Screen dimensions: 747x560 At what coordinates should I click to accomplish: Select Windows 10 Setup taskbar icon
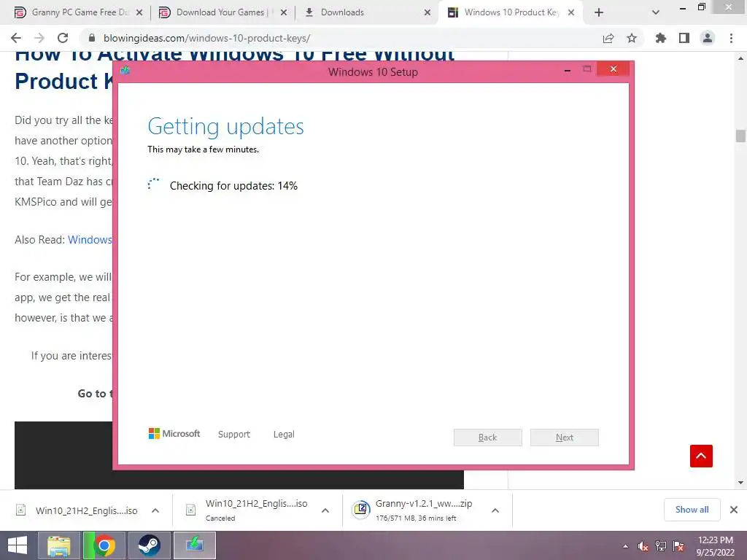pos(194,545)
